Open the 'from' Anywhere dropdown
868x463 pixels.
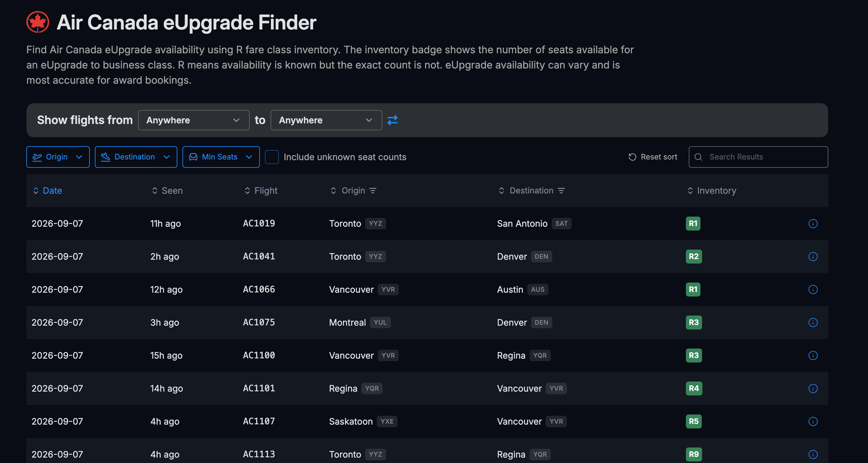[x=194, y=120]
